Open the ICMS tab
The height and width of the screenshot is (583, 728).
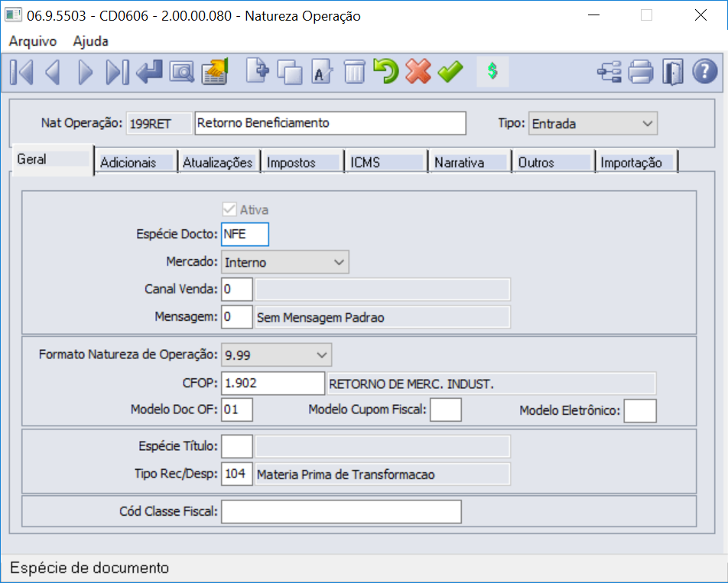(x=386, y=162)
